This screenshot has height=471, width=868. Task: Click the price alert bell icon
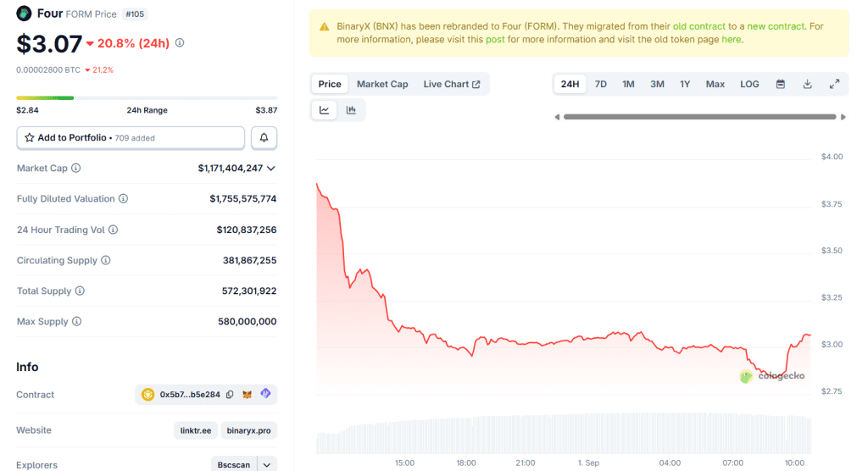pyautogui.click(x=264, y=138)
